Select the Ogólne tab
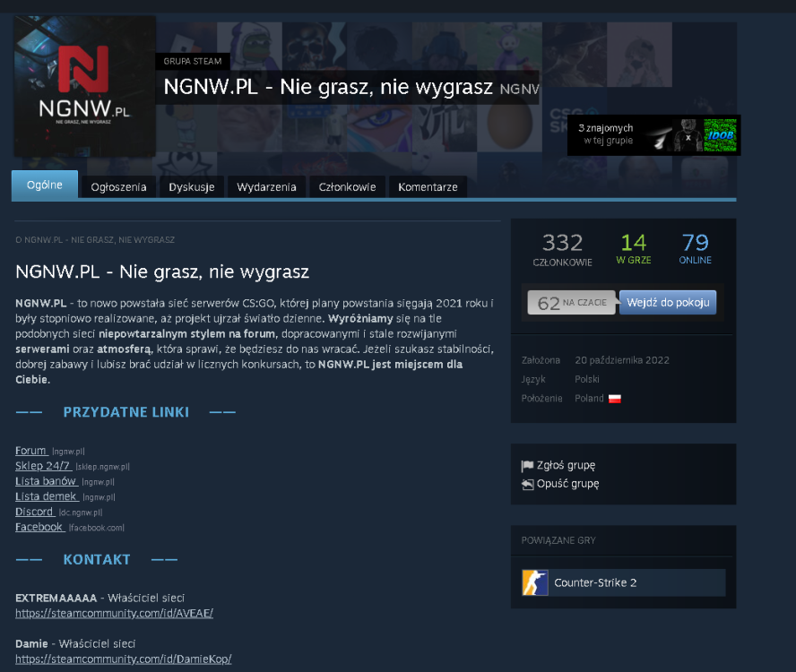 [45, 185]
